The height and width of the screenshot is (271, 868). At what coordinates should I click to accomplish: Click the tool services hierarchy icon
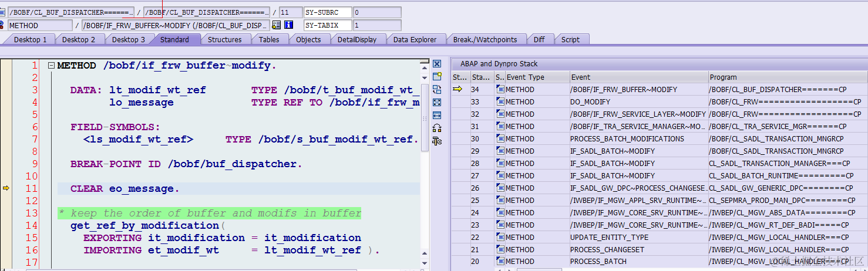[436, 141]
